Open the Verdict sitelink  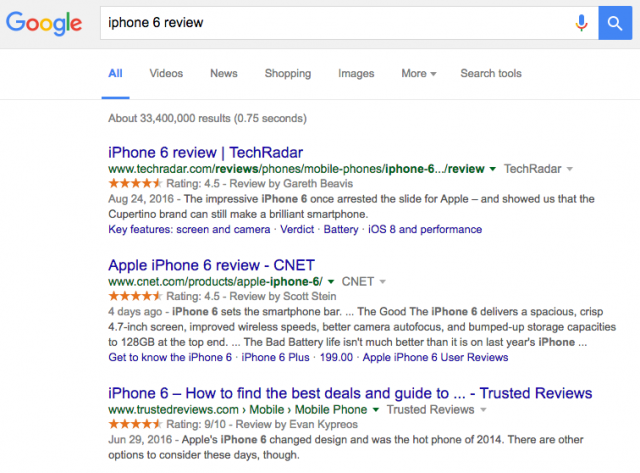coord(297,229)
